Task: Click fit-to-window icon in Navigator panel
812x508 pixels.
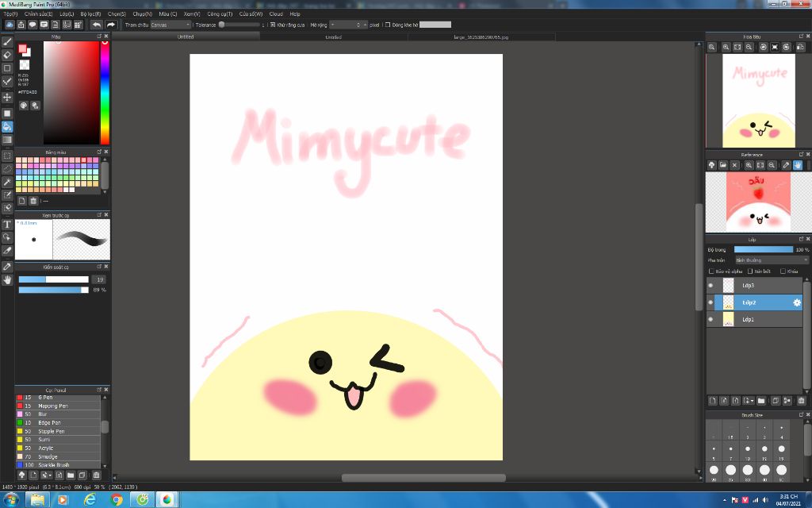Action: 737,47
